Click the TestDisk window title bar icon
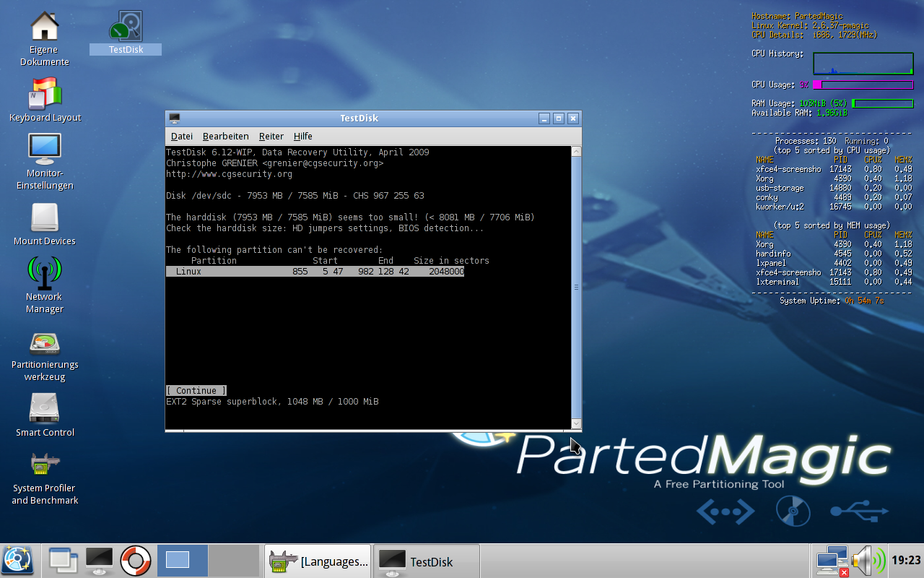The width and height of the screenshot is (924, 578). (174, 118)
